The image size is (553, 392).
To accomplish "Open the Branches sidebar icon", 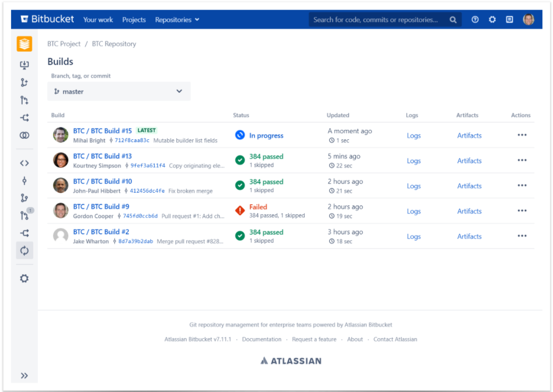I will 24,198.
